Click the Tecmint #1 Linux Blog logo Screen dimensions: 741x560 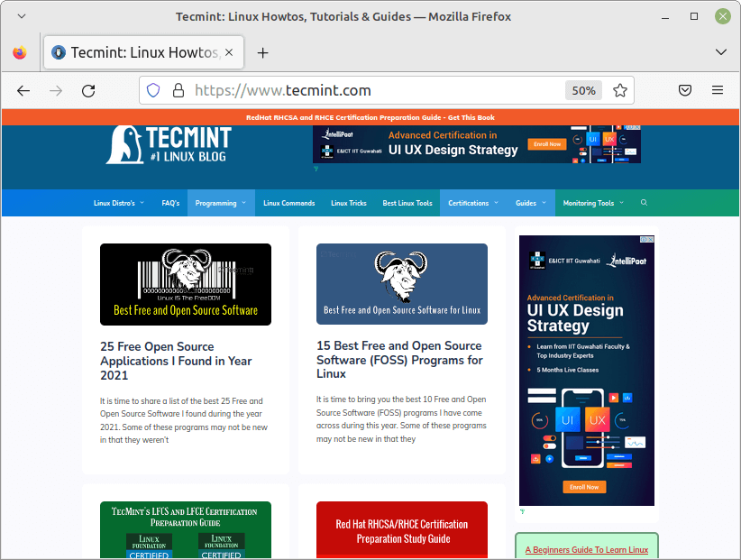click(x=169, y=144)
